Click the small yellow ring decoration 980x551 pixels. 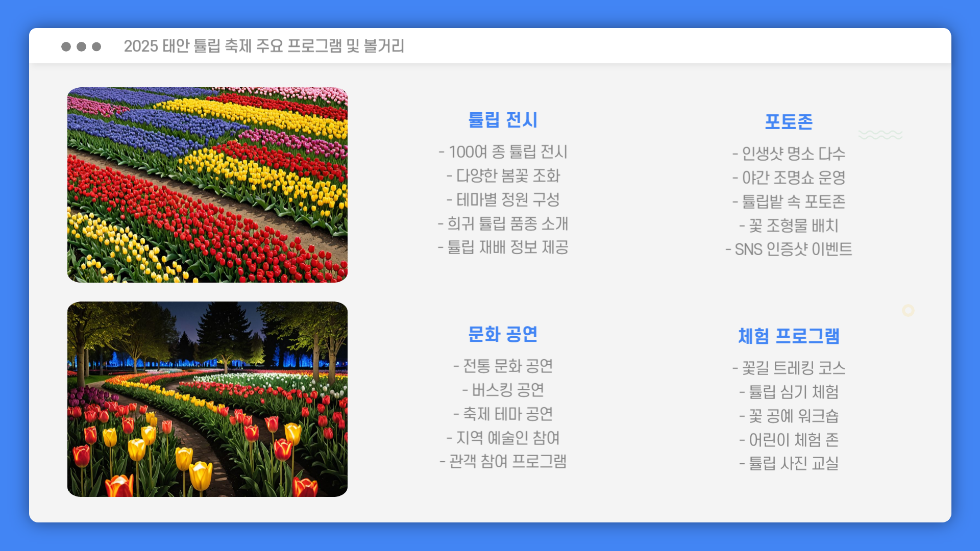(908, 310)
